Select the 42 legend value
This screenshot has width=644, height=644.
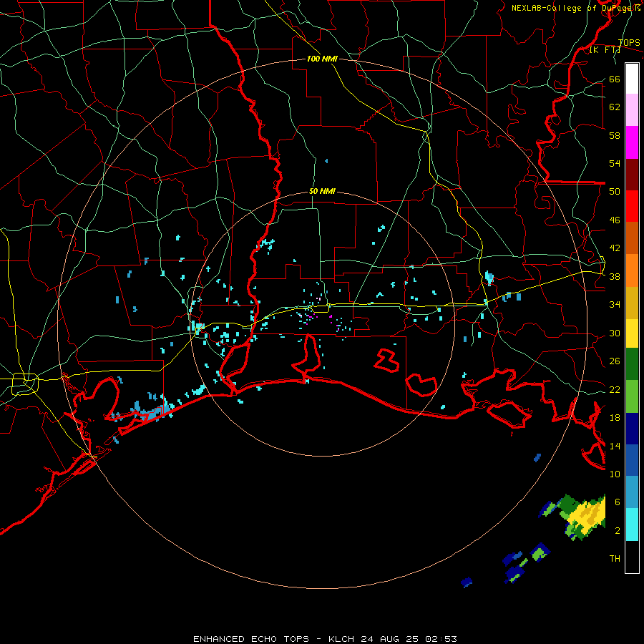[615, 248]
